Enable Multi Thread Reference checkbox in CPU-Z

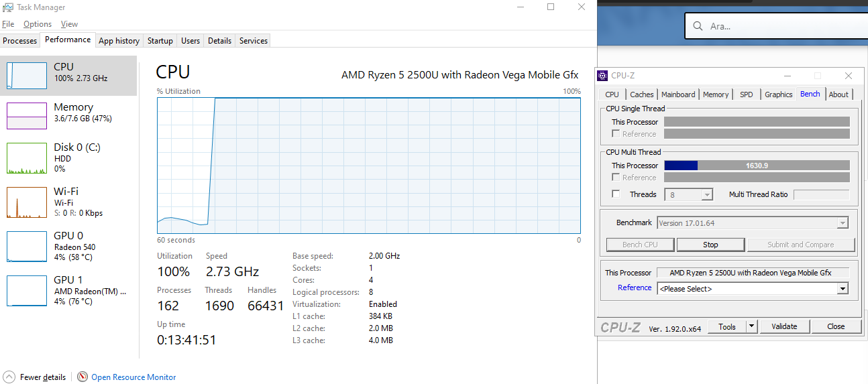(x=616, y=178)
